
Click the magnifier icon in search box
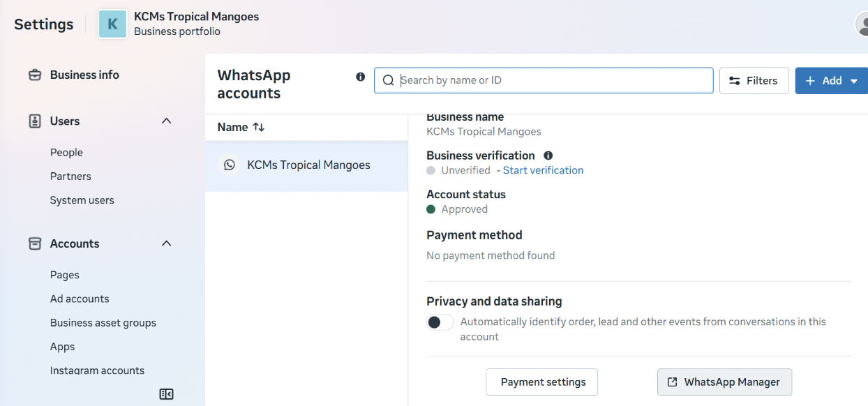click(x=389, y=80)
